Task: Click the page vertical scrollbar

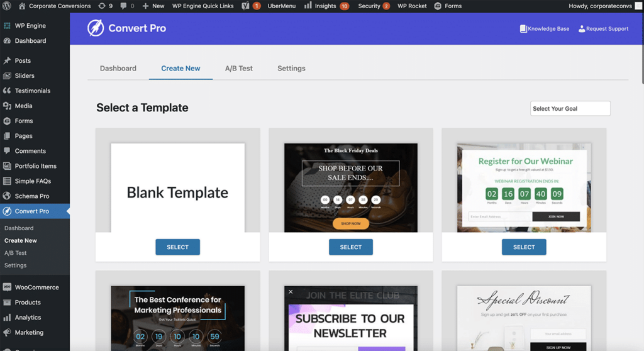Action: 642,49
